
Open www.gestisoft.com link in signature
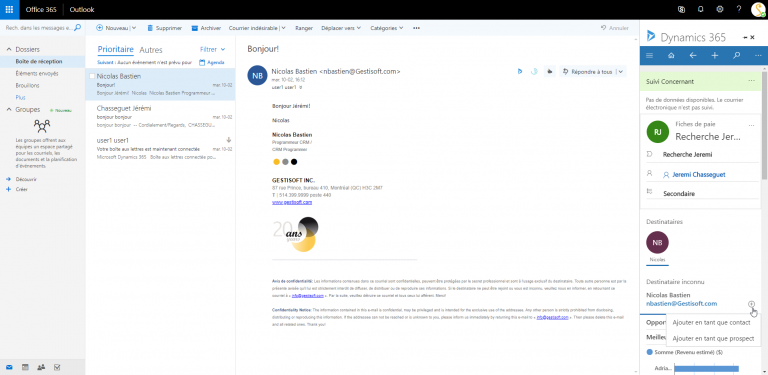click(292, 202)
